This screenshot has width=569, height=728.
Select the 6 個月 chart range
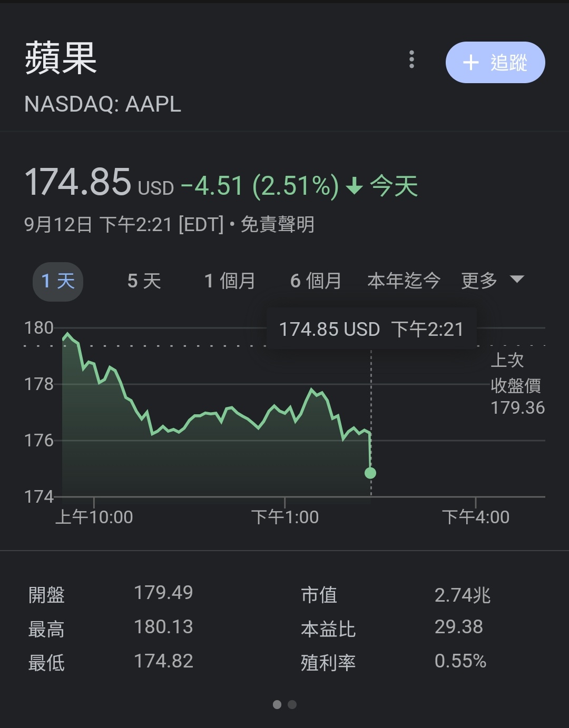pyautogui.click(x=316, y=281)
